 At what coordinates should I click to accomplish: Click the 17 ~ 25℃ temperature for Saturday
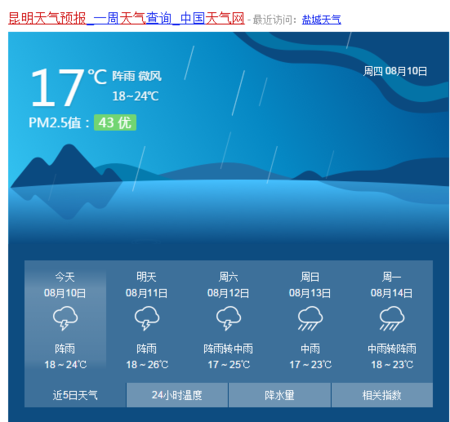229,365
